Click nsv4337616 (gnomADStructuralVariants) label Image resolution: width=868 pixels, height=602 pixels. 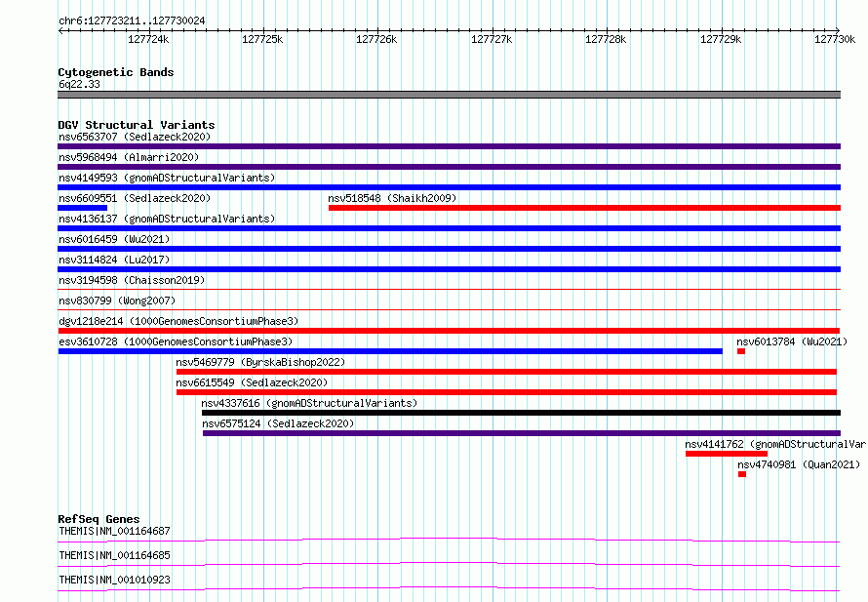pos(309,403)
